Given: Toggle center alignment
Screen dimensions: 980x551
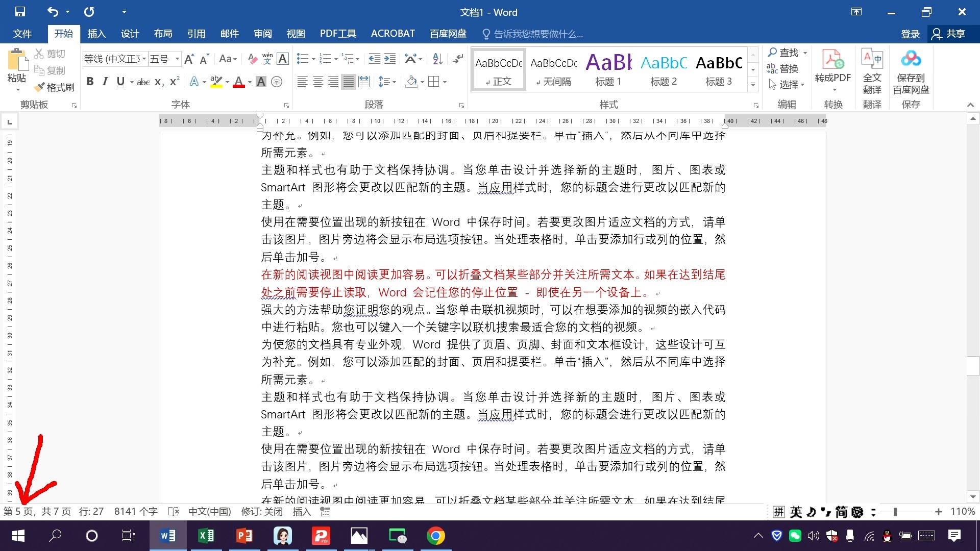Looking at the screenshot, I should click(318, 82).
